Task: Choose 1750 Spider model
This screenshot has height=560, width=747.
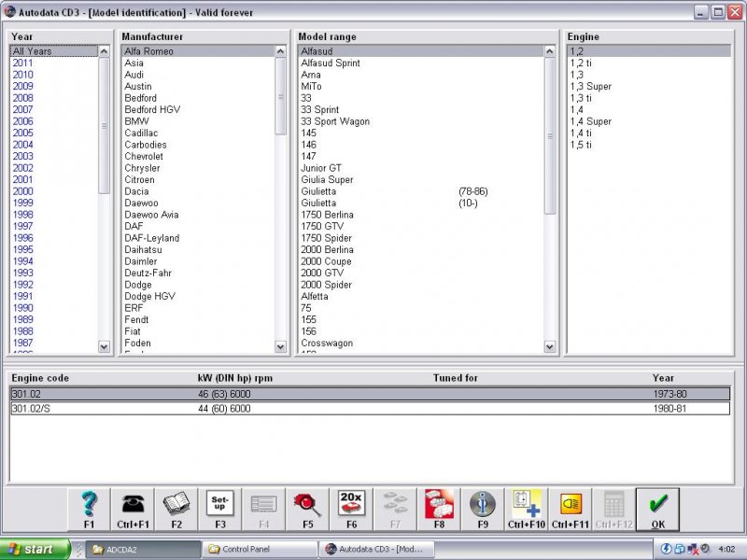Action: tap(421, 238)
